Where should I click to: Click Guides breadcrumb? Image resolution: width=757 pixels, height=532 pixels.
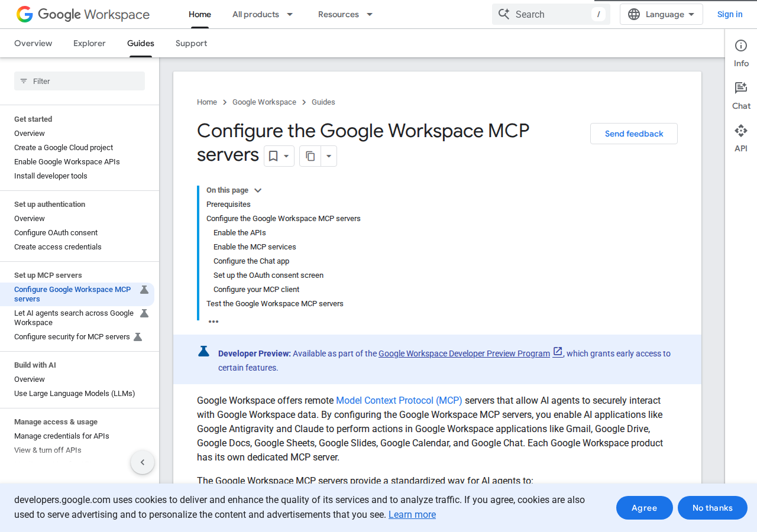click(x=323, y=102)
